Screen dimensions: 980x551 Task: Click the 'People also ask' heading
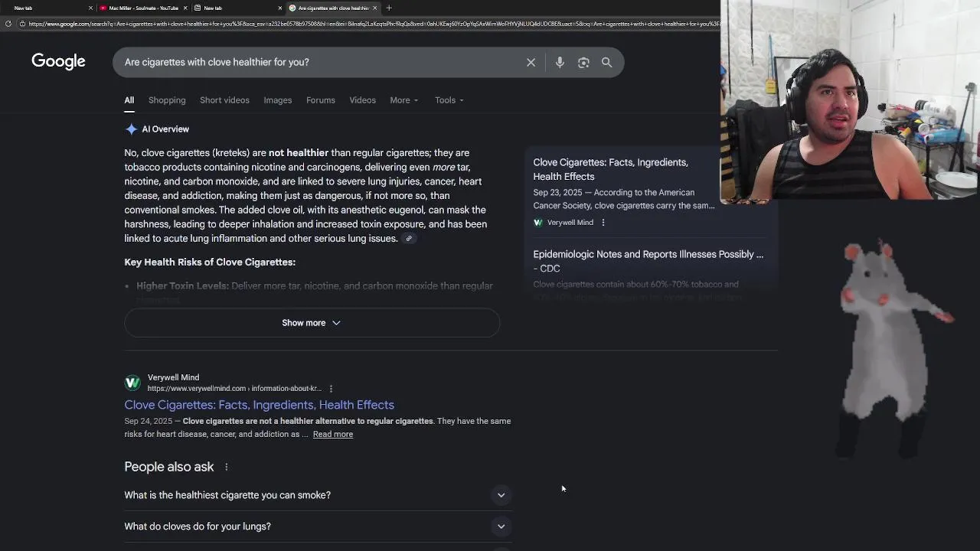click(x=169, y=467)
